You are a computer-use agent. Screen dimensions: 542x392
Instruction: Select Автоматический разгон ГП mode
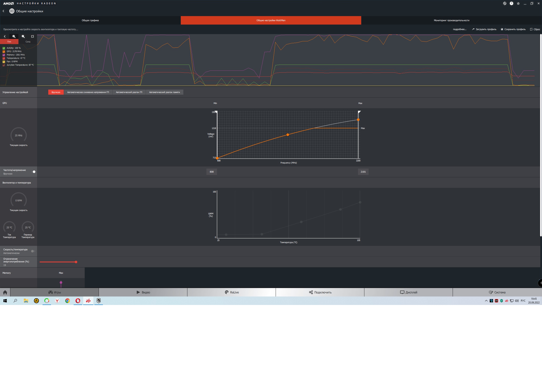pyautogui.click(x=129, y=92)
